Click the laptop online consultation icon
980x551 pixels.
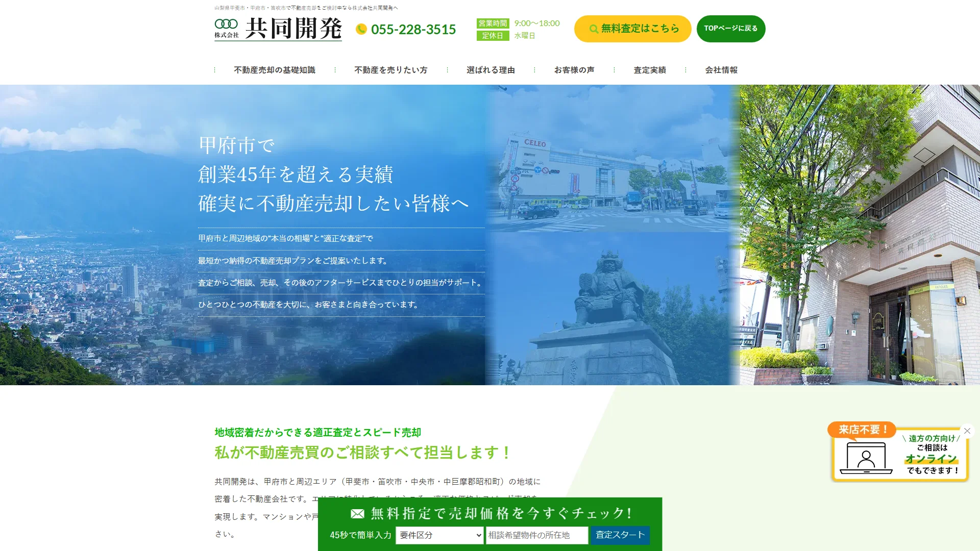[x=866, y=458]
